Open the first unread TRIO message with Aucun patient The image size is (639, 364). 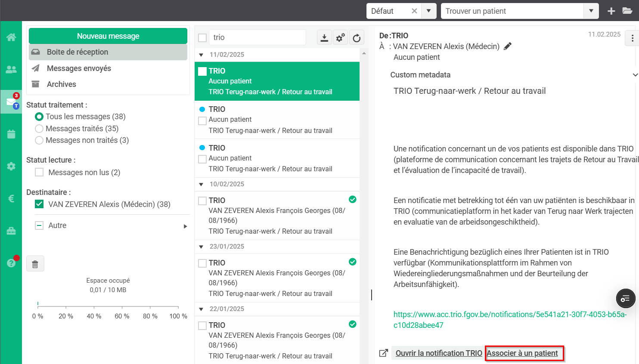[x=277, y=120]
